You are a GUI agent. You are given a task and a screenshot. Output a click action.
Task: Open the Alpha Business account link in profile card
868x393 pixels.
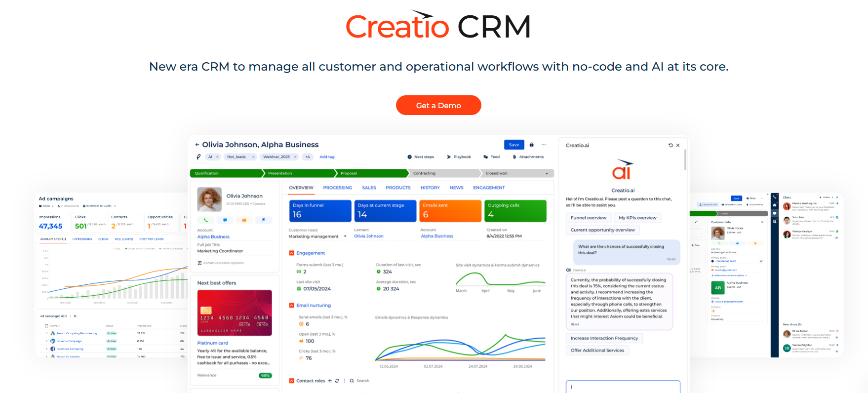click(x=213, y=237)
